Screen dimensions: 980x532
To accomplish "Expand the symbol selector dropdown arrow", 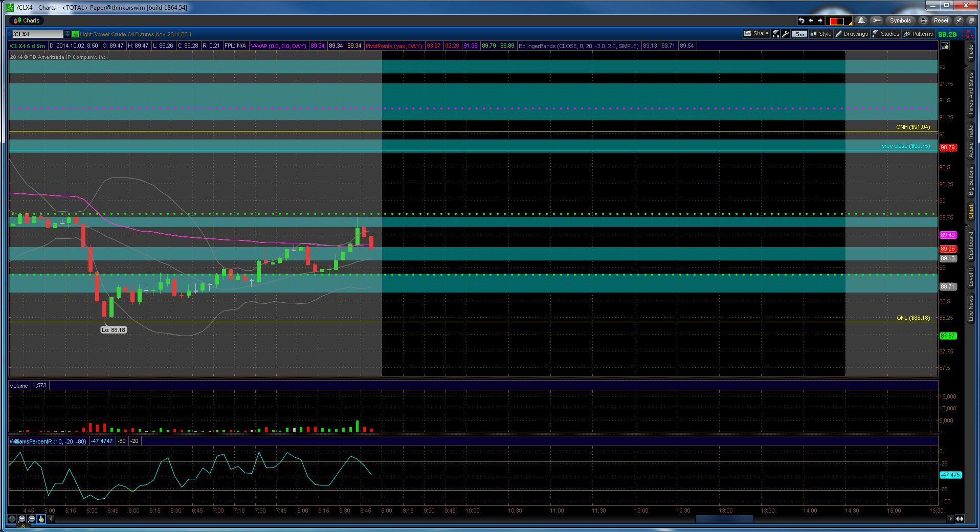I will [x=68, y=34].
